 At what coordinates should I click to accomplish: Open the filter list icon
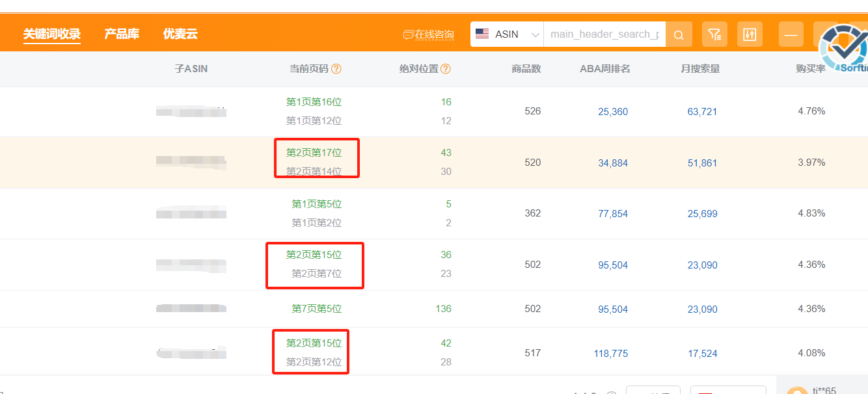click(714, 34)
